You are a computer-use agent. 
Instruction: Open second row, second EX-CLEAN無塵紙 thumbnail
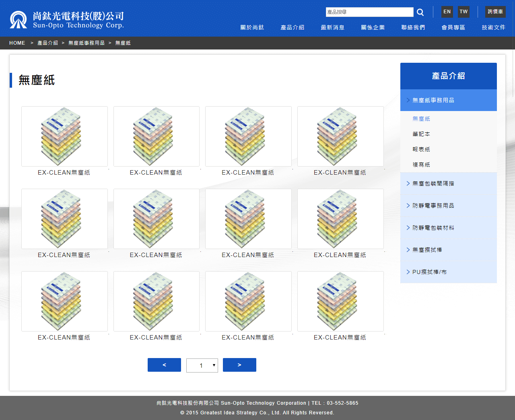pyautogui.click(x=157, y=219)
